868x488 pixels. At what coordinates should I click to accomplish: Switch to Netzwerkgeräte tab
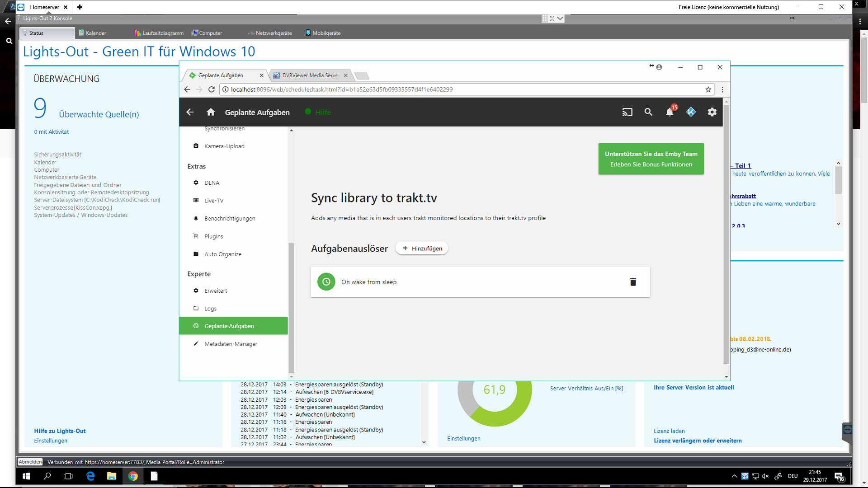coord(270,33)
